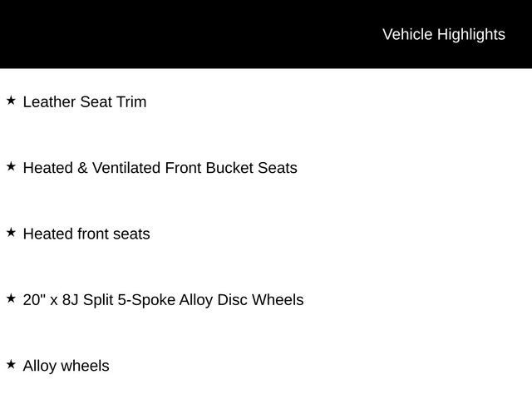The image size is (532, 399).
Task: Select the star beside the 20" x 8J wheels
Action: coord(11,298)
